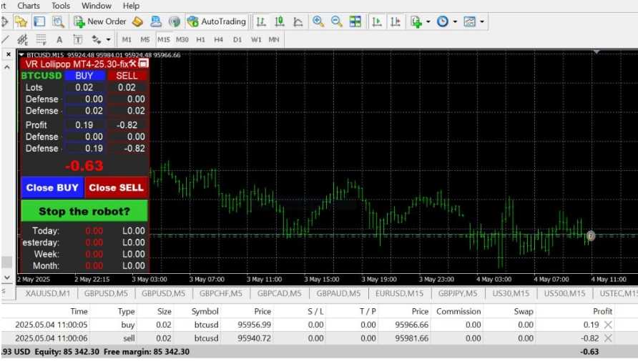Click the Close SELL button

pos(117,187)
